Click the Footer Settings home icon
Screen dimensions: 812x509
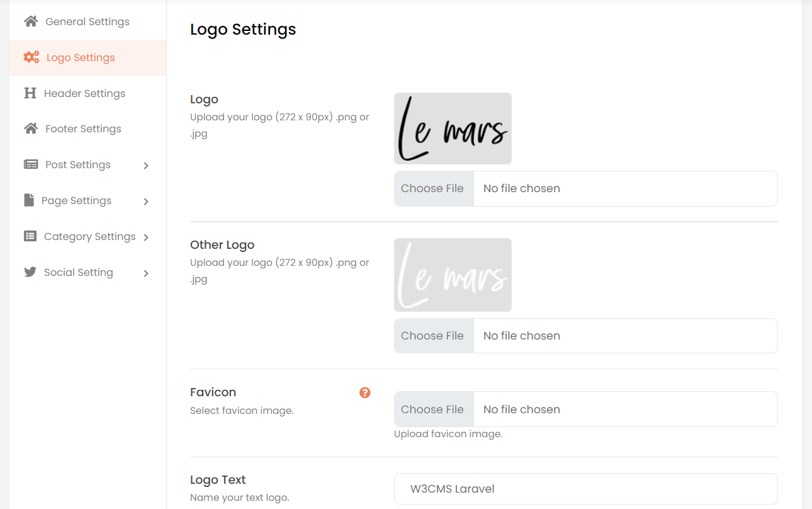pos(30,129)
